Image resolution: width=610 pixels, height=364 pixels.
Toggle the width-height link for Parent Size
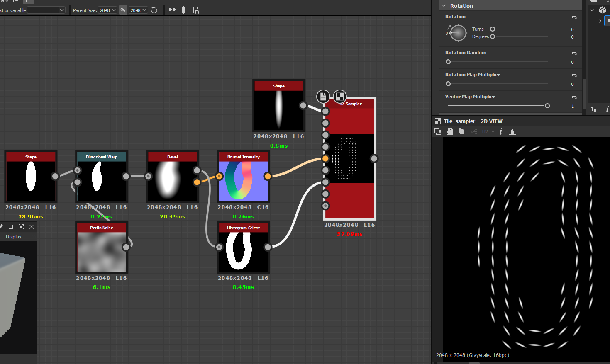point(123,10)
